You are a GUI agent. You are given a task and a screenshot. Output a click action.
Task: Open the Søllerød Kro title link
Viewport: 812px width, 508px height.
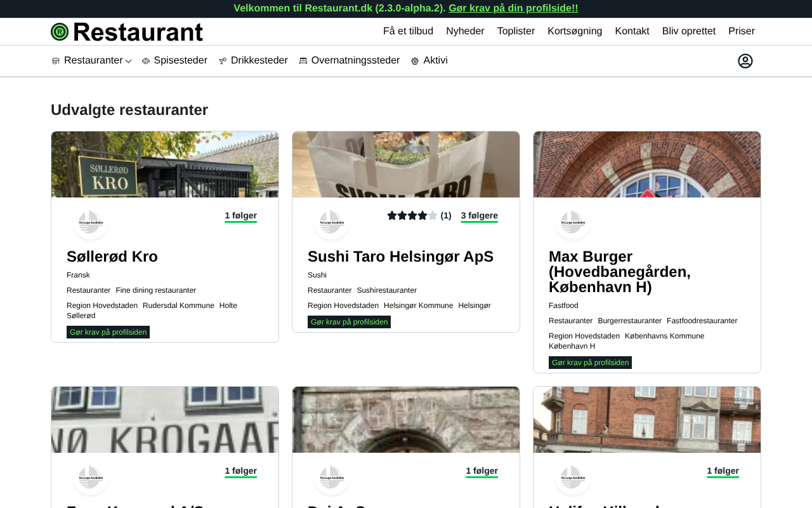112,257
